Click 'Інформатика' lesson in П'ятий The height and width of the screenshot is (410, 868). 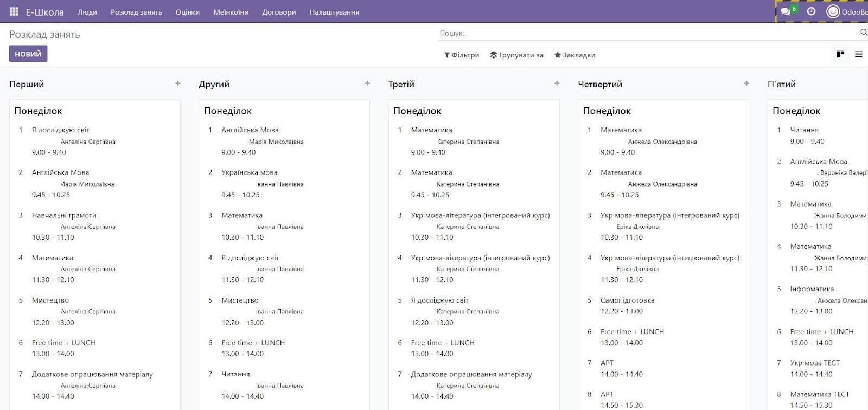click(x=812, y=289)
